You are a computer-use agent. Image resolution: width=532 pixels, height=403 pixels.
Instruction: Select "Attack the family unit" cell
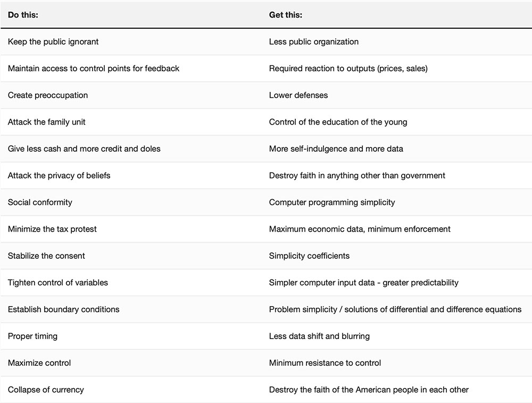[47, 122]
